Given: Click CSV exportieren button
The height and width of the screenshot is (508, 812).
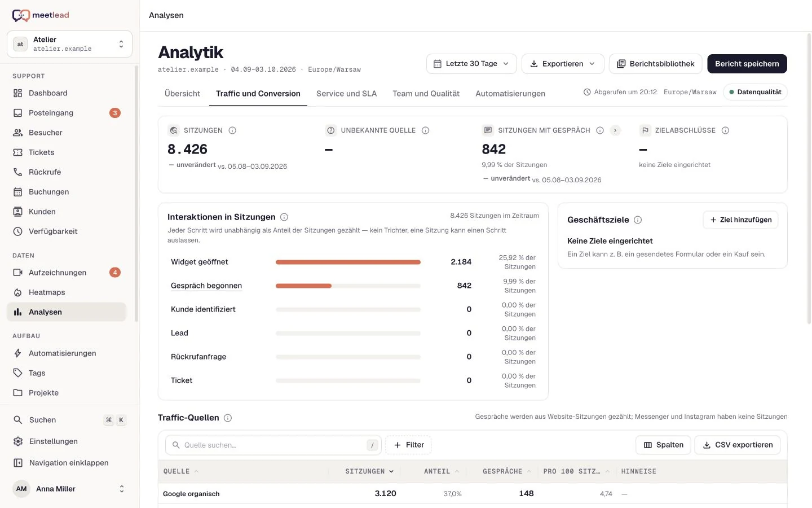Looking at the screenshot, I should pyautogui.click(x=738, y=445).
